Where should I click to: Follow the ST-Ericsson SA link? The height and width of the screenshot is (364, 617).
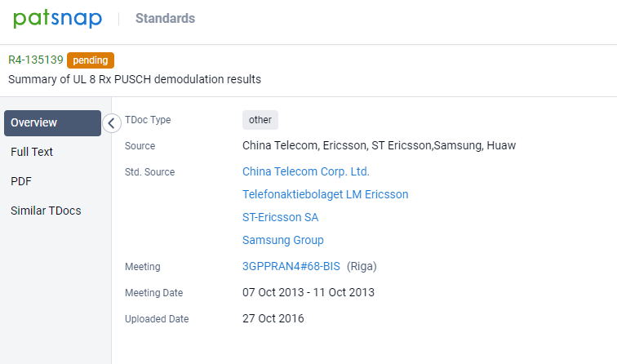click(x=281, y=217)
